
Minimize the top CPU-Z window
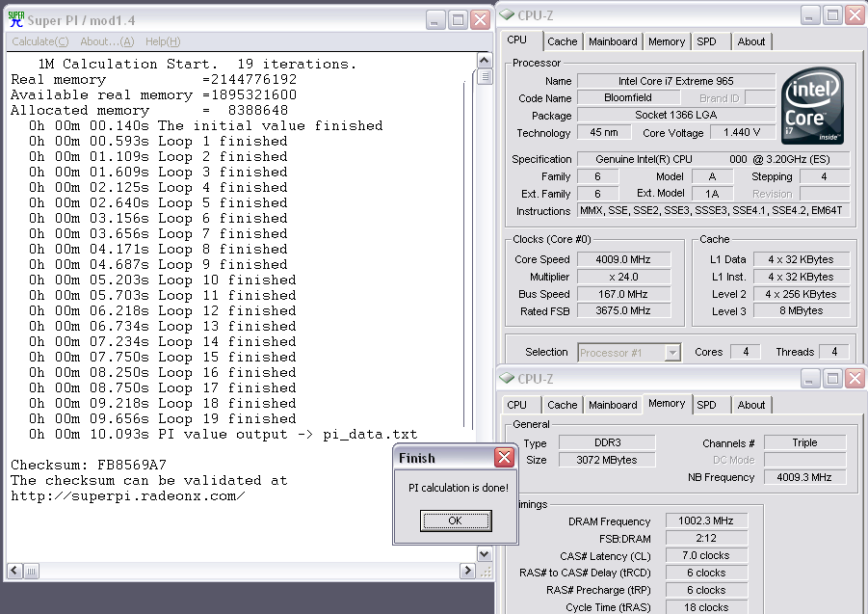(x=809, y=15)
